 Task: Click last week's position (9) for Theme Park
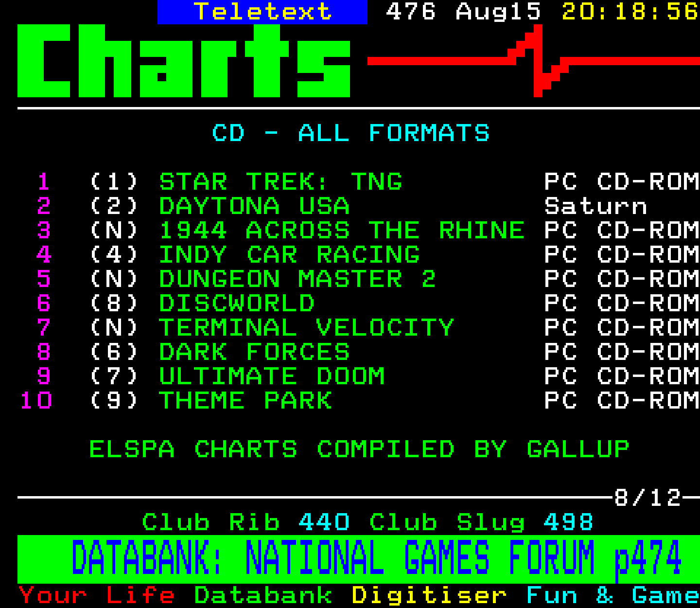point(114,401)
